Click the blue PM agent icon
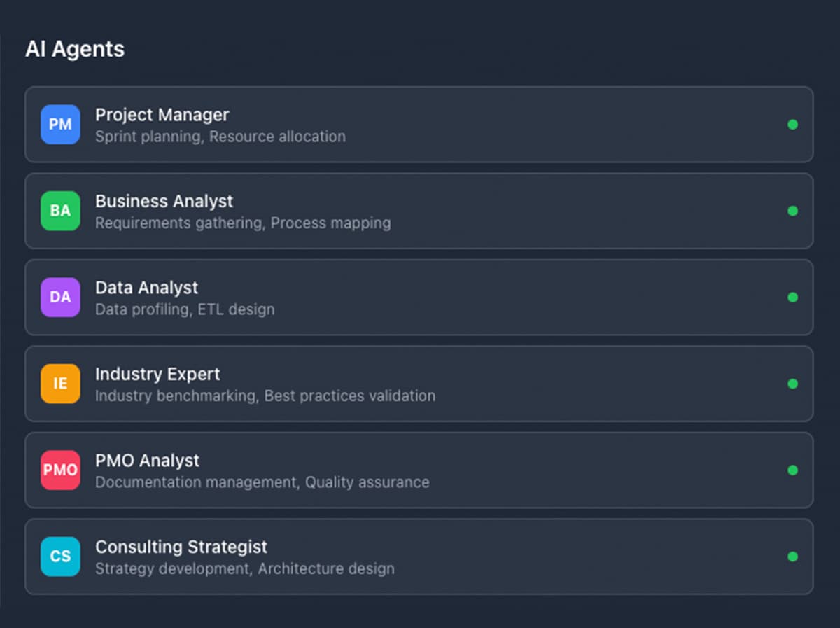 pyautogui.click(x=60, y=125)
